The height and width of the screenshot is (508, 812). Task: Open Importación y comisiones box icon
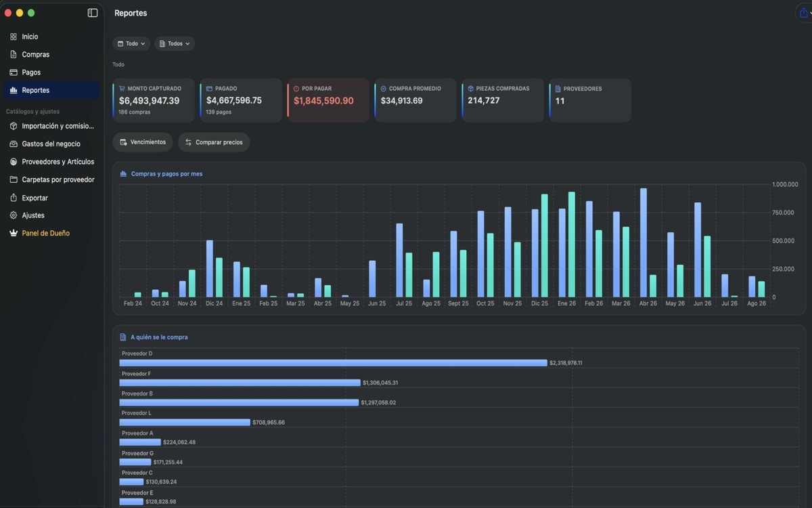14,126
